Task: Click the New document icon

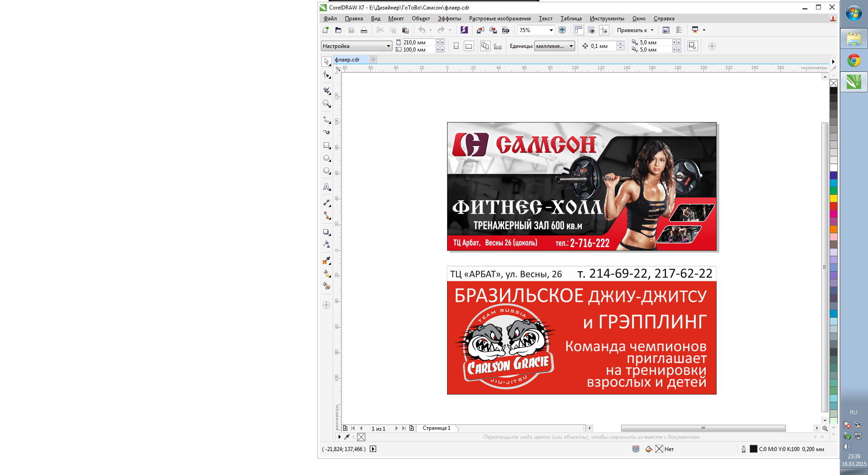Action: click(x=325, y=30)
